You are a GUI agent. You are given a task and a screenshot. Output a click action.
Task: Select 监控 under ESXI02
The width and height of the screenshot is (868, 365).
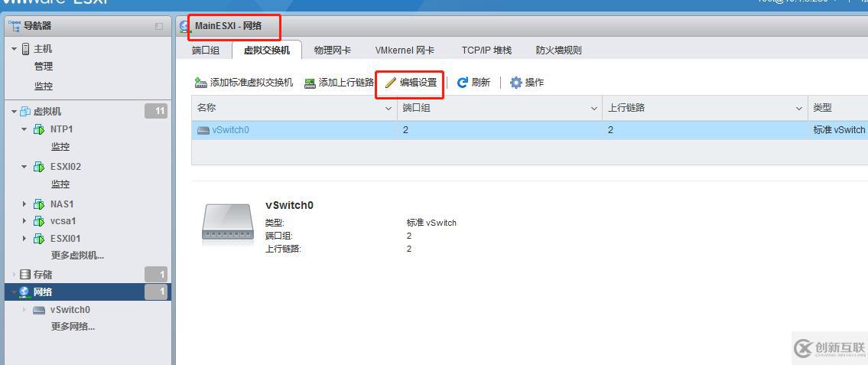60,184
